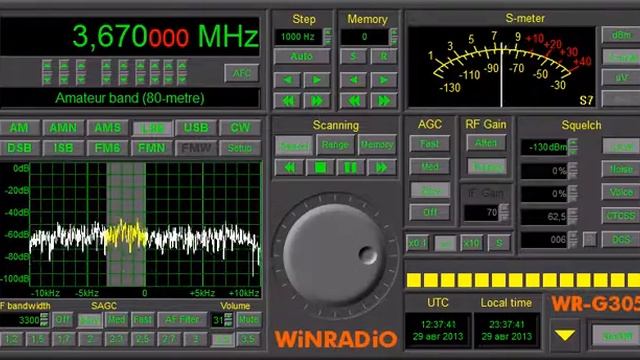The image size is (640, 360).
Task: Adjust the IF bandwidth 3300 spinner
Action: click(44, 320)
